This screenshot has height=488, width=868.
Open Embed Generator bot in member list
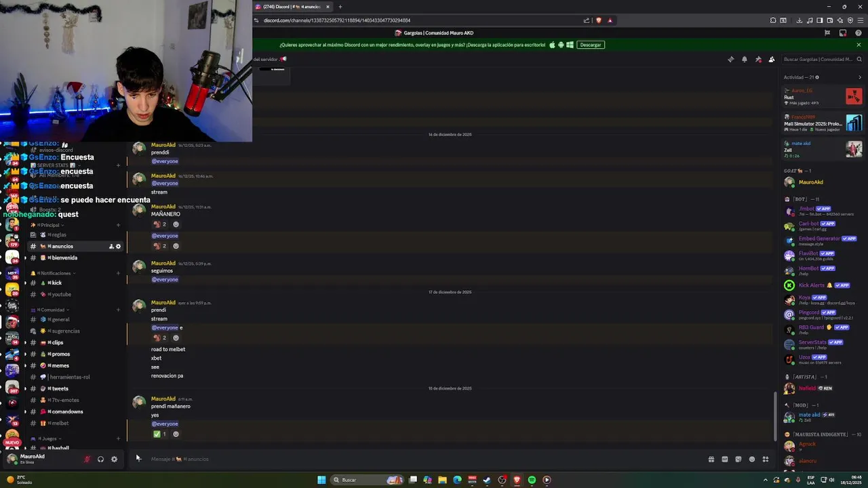click(822, 241)
